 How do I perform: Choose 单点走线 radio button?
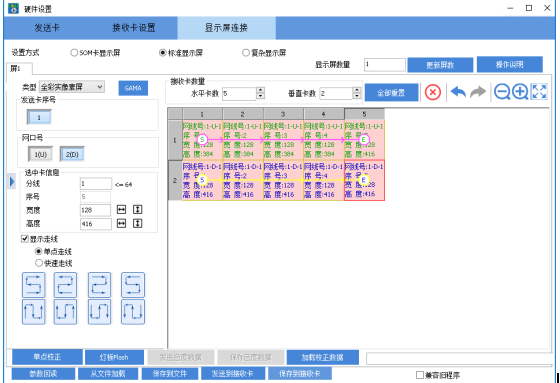click(39, 252)
